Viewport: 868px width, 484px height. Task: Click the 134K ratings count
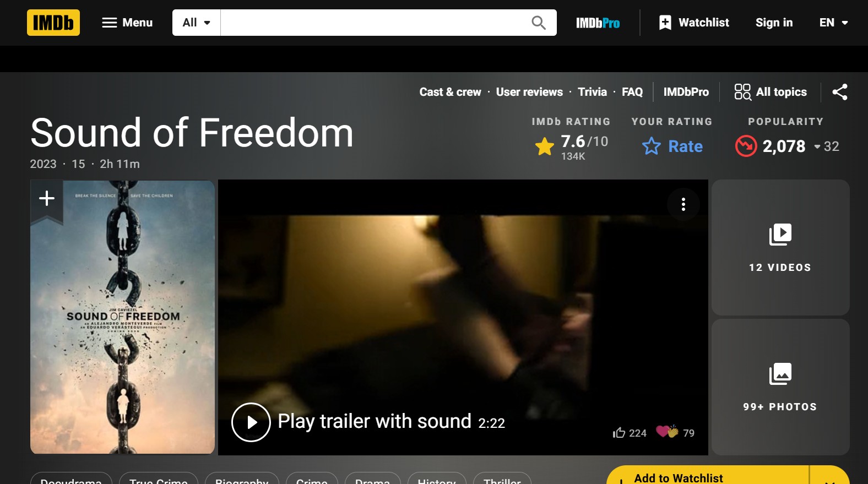pyautogui.click(x=573, y=156)
